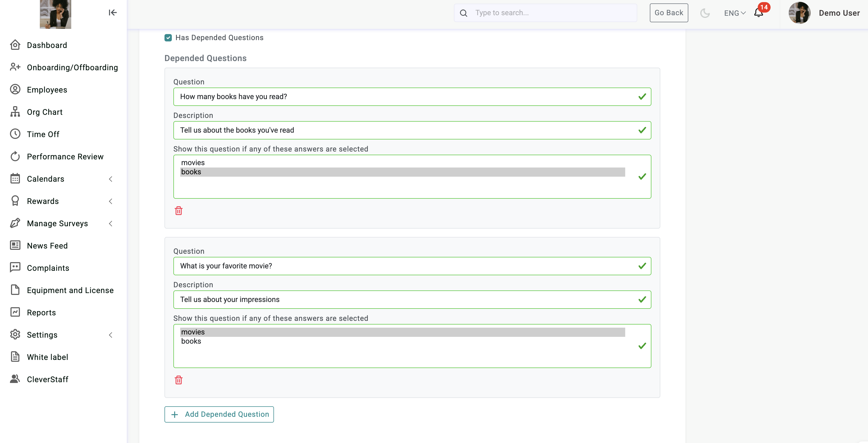The image size is (868, 443).
Task: Click the Complaints chat bubble icon
Action: point(15,267)
